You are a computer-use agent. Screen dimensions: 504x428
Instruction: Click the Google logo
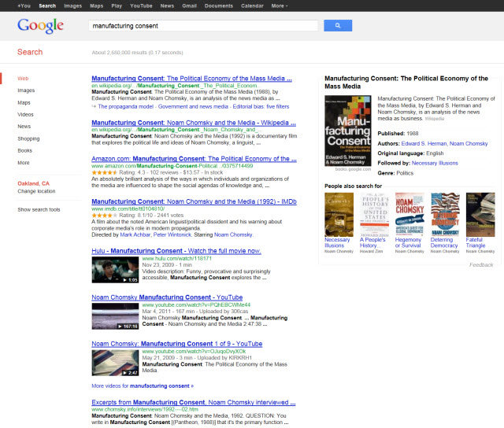coord(40,25)
